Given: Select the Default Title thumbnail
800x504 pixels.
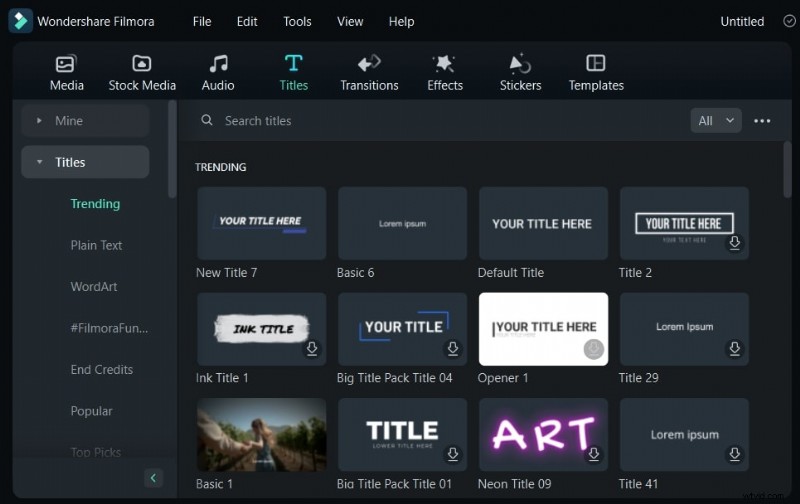Looking at the screenshot, I should [x=543, y=224].
